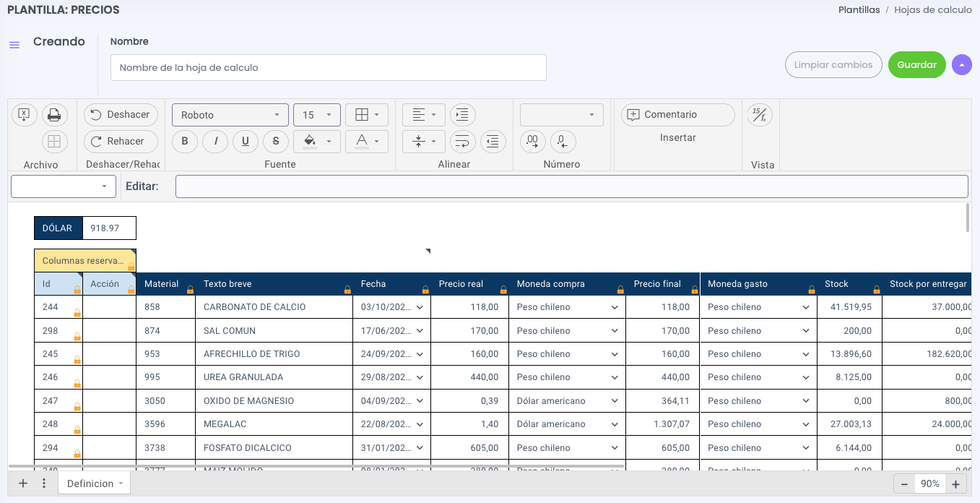
Task: Toggle underline formatting
Action: (246, 141)
